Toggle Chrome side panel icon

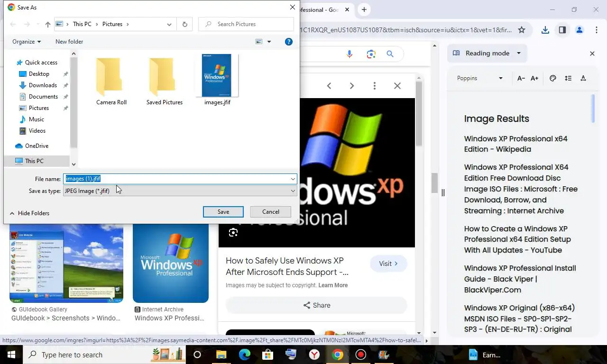tap(562, 30)
